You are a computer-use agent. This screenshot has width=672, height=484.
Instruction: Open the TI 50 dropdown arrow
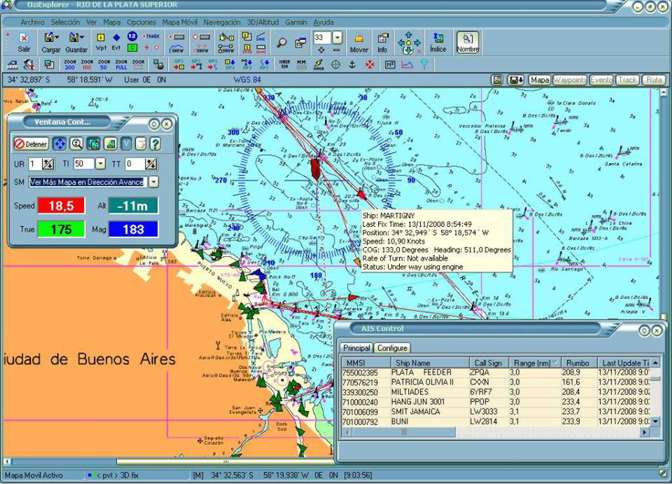pyautogui.click(x=100, y=164)
